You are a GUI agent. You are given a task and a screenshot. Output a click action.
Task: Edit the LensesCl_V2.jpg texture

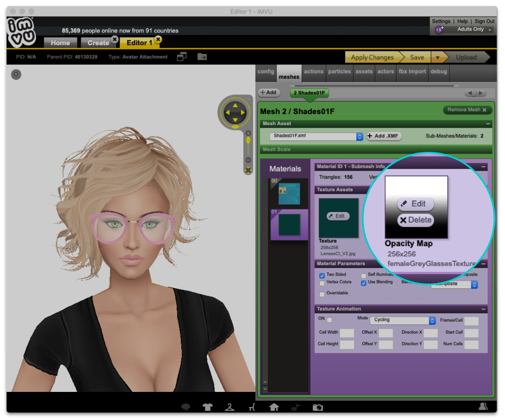[338, 216]
